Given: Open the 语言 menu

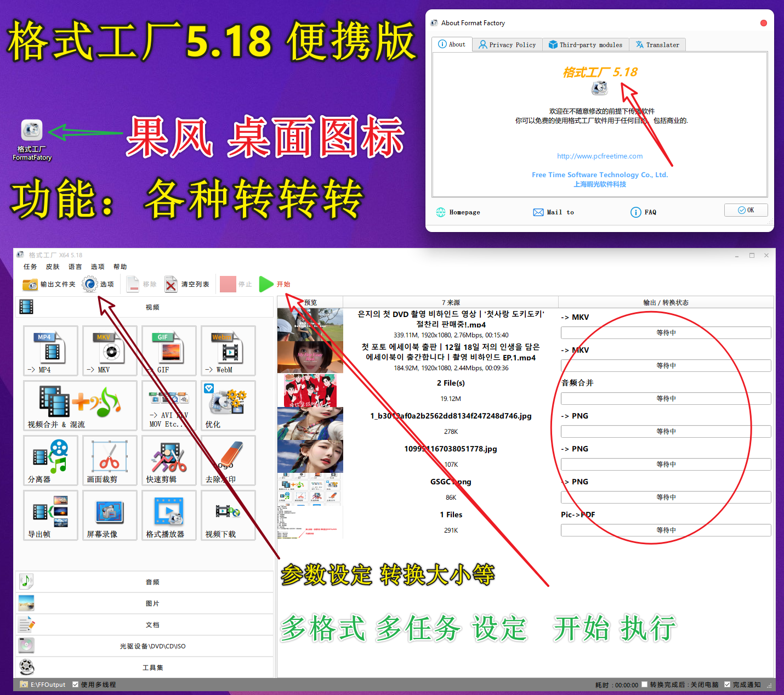Looking at the screenshot, I should tap(75, 267).
